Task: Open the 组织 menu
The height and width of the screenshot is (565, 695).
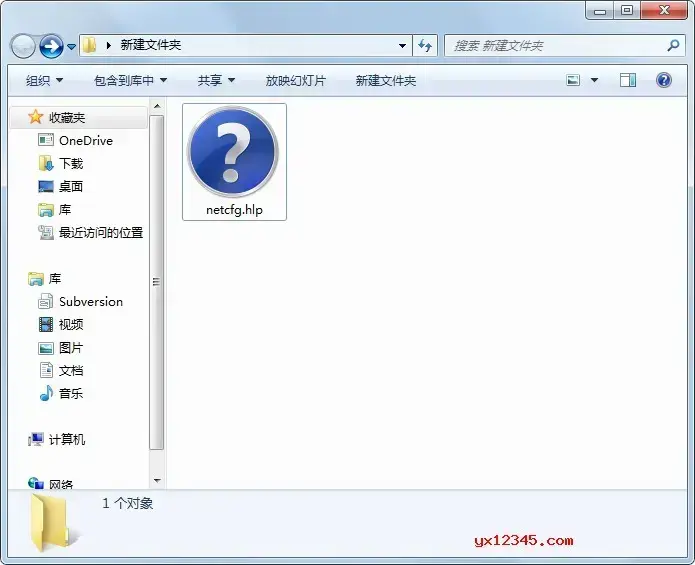Action: coord(44,81)
